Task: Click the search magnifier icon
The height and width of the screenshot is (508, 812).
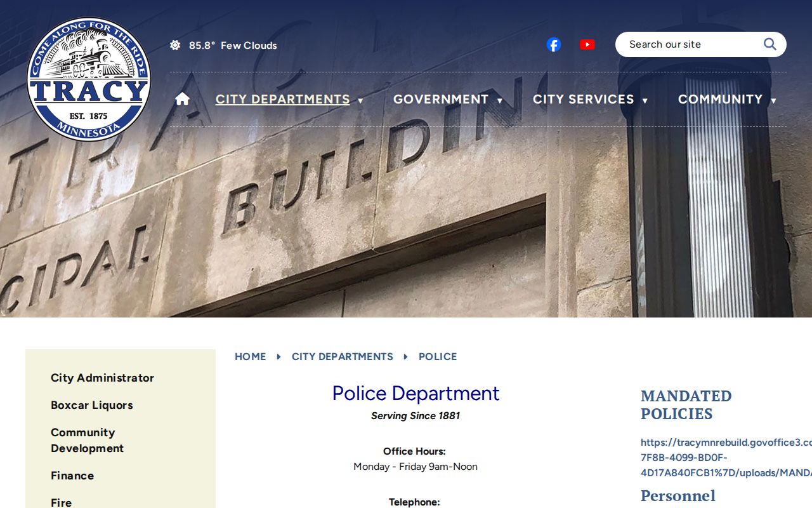Action: [x=769, y=44]
